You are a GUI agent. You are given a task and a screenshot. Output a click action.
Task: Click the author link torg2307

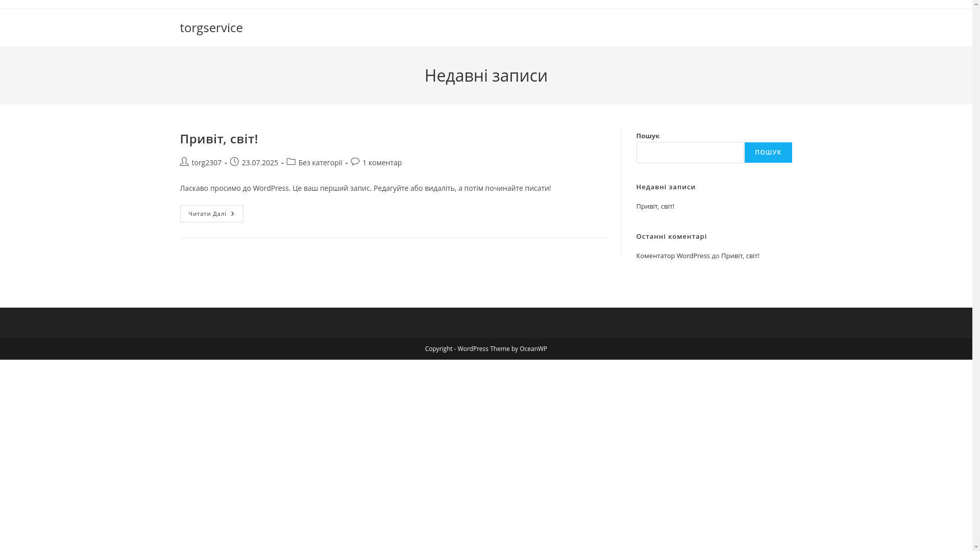(206, 163)
